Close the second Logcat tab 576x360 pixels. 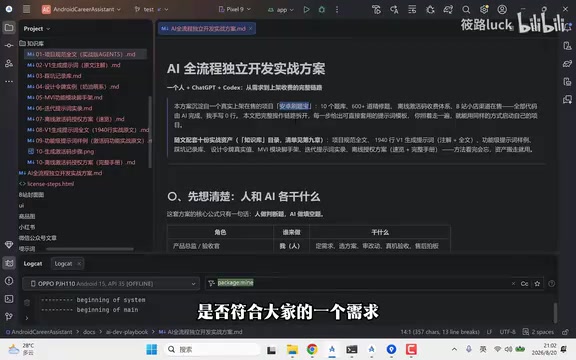pos(79,263)
